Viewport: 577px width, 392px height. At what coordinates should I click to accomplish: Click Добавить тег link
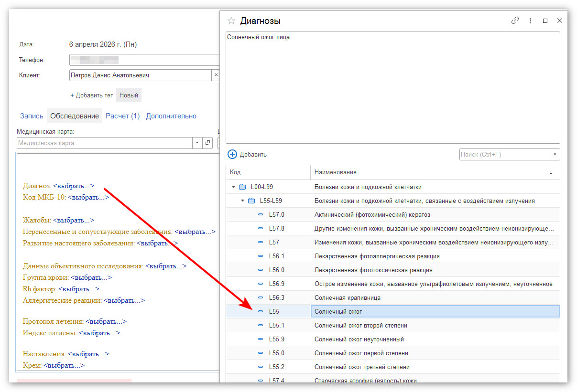[x=92, y=95]
